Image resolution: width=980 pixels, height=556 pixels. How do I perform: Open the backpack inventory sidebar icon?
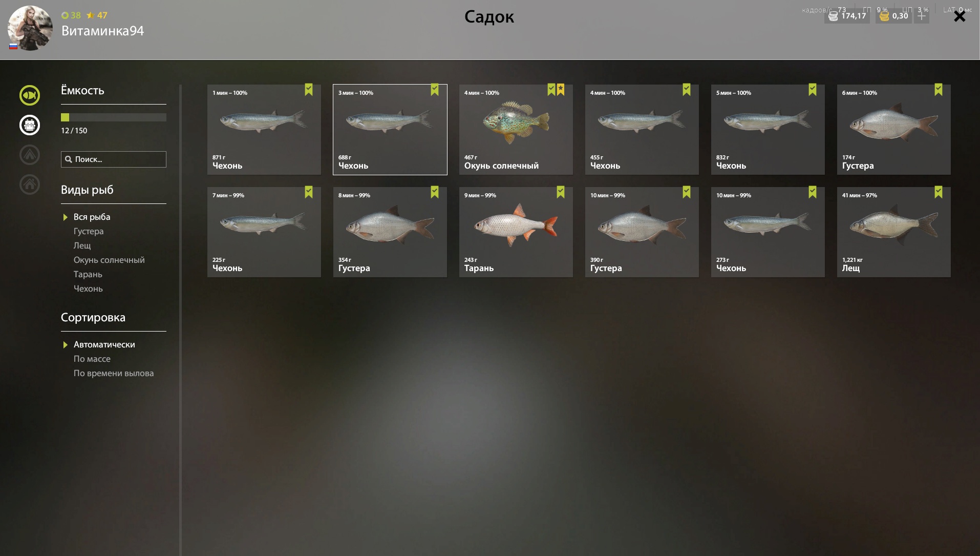pos(30,125)
